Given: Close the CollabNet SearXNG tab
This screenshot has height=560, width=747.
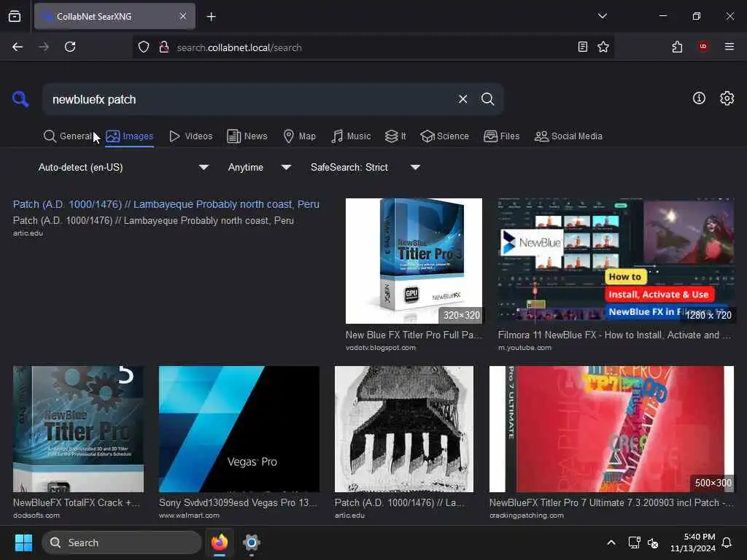Looking at the screenshot, I should coord(183,16).
